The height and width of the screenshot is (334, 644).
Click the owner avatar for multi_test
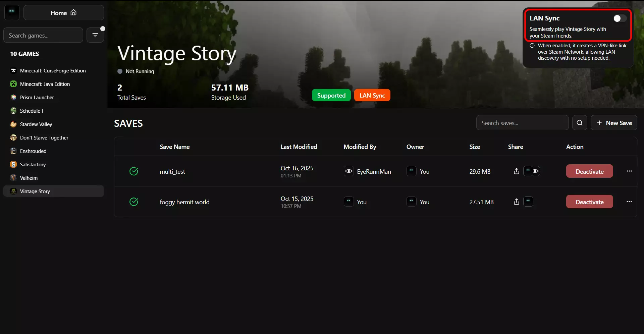point(412,171)
